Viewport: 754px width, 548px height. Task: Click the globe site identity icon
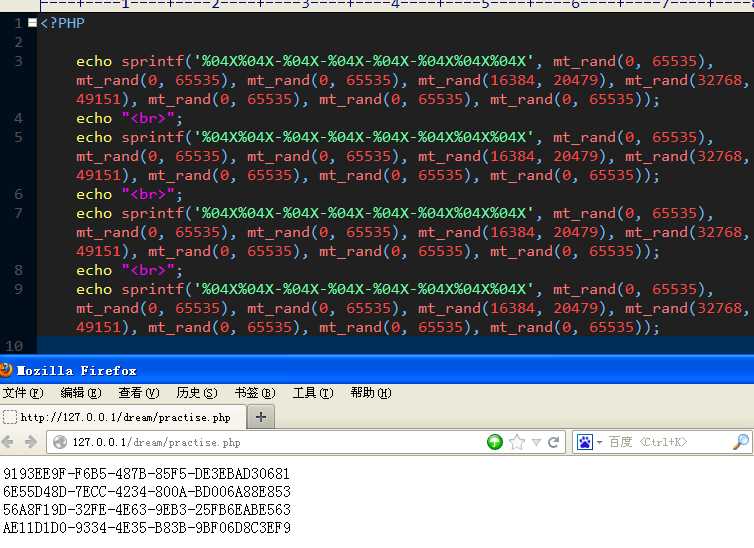pos(60,442)
